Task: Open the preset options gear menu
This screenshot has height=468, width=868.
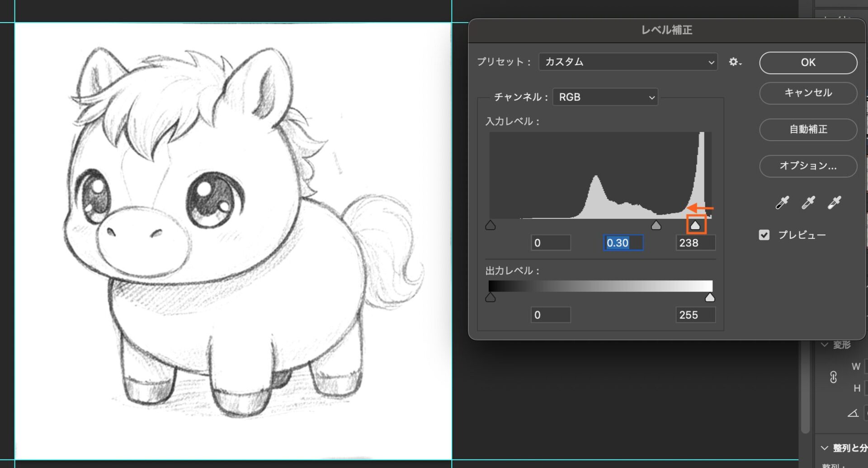Action: pyautogui.click(x=735, y=62)
